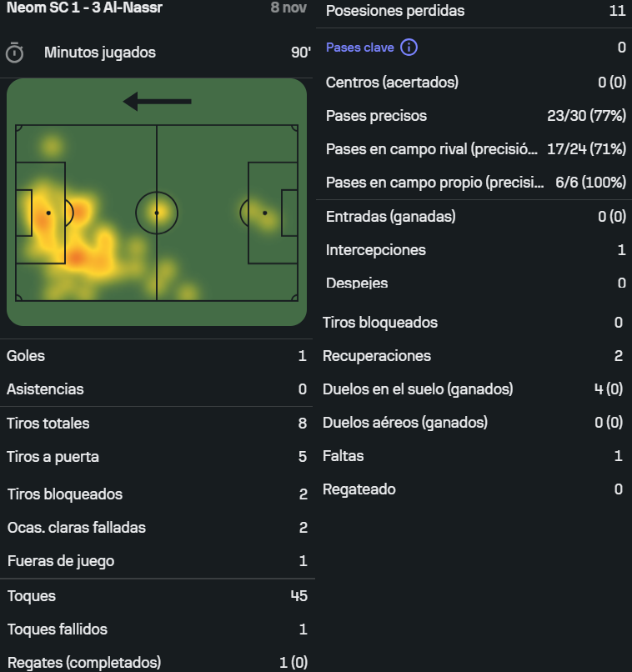The height and width of the screenshot is (672, 632).
Task: Click the Tiros totales stat
Action: click(48, 424)
